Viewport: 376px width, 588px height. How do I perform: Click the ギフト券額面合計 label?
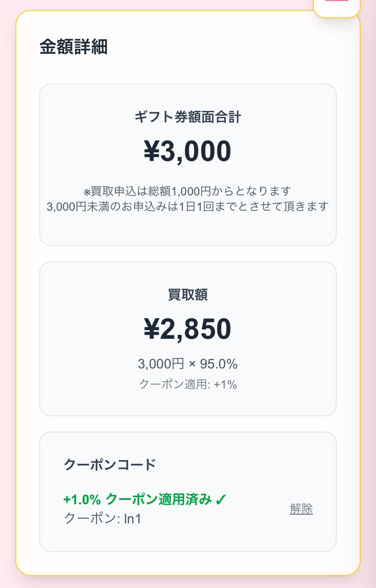pyautogui.click(x=188, y=117)
